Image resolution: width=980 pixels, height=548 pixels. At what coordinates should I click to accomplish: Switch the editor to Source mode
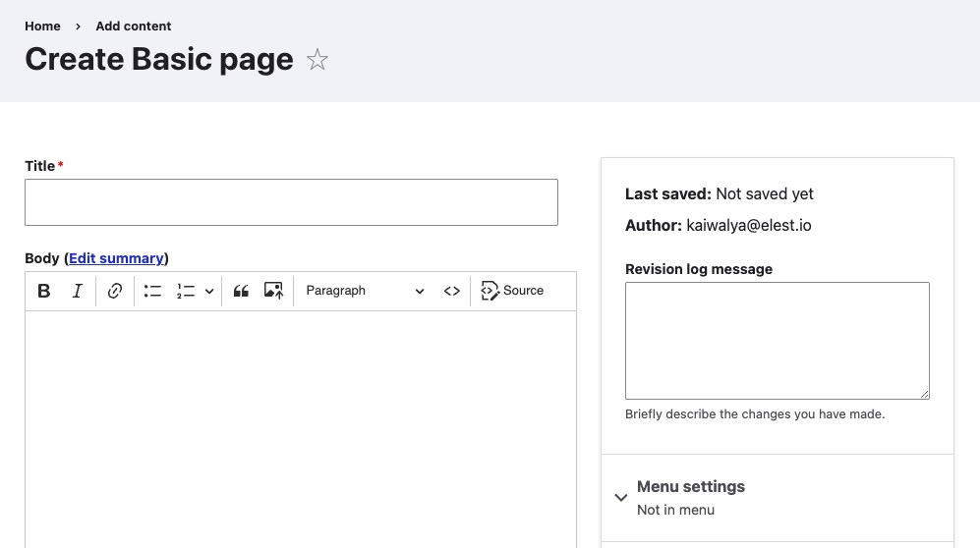(512, 291)
